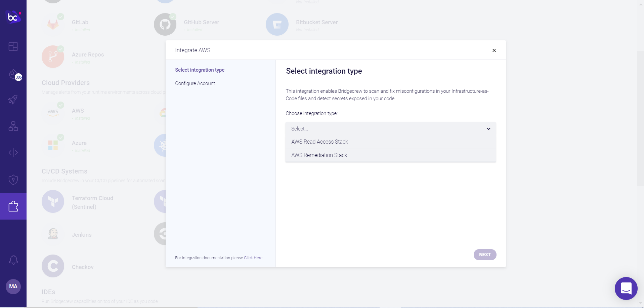Open the Integrations puzzle icon
644x308 pixels.
pyautogui.click(x=13, y=206)
